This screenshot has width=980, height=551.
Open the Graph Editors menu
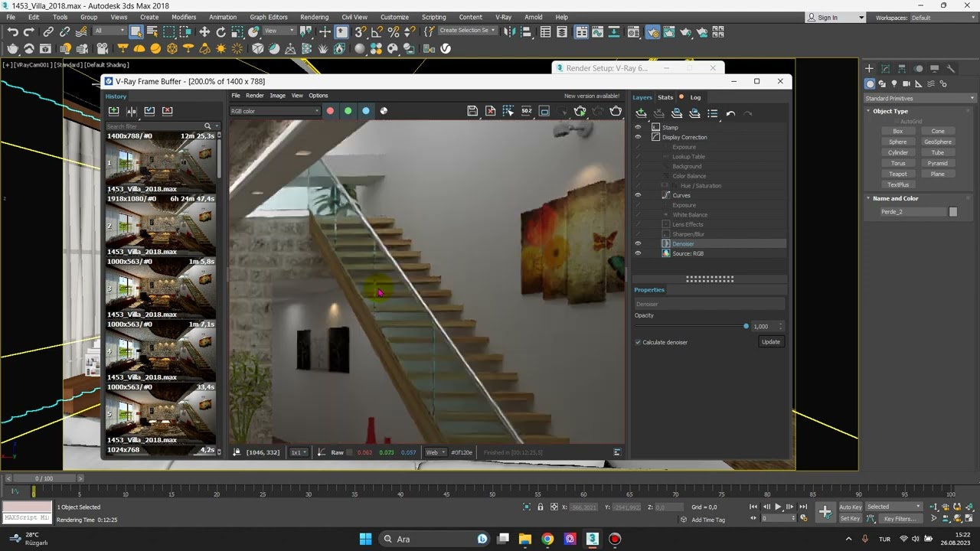(269, 17)
